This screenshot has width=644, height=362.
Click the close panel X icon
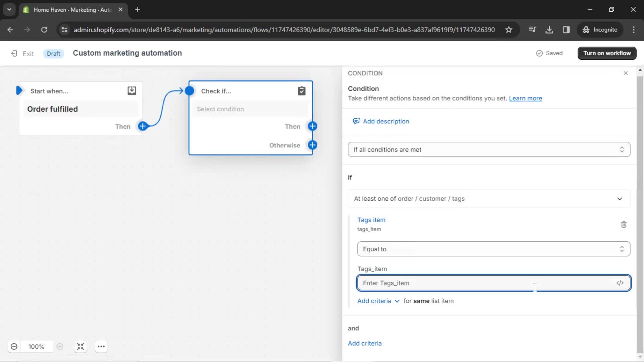click(x=626, y=72)
